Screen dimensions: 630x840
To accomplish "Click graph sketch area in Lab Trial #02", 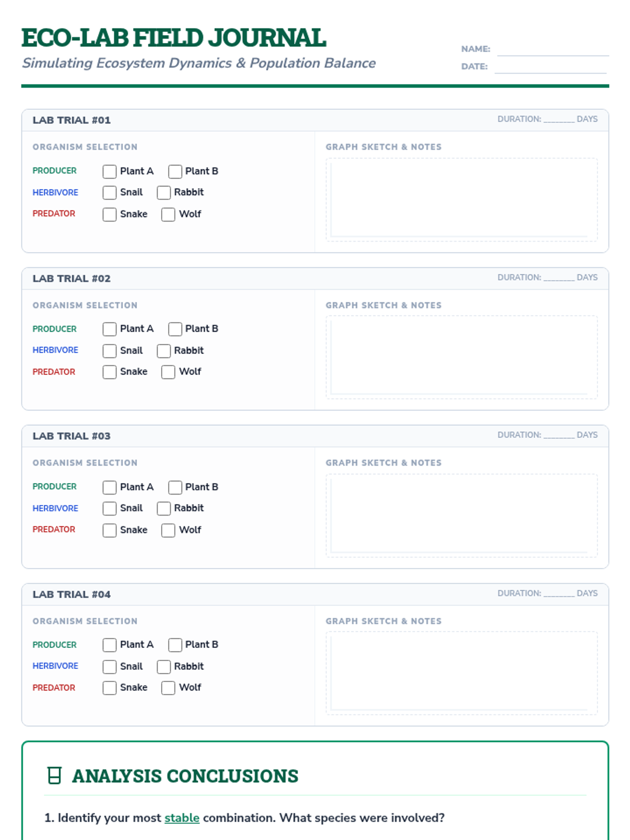I will click(x=461, y=357).
